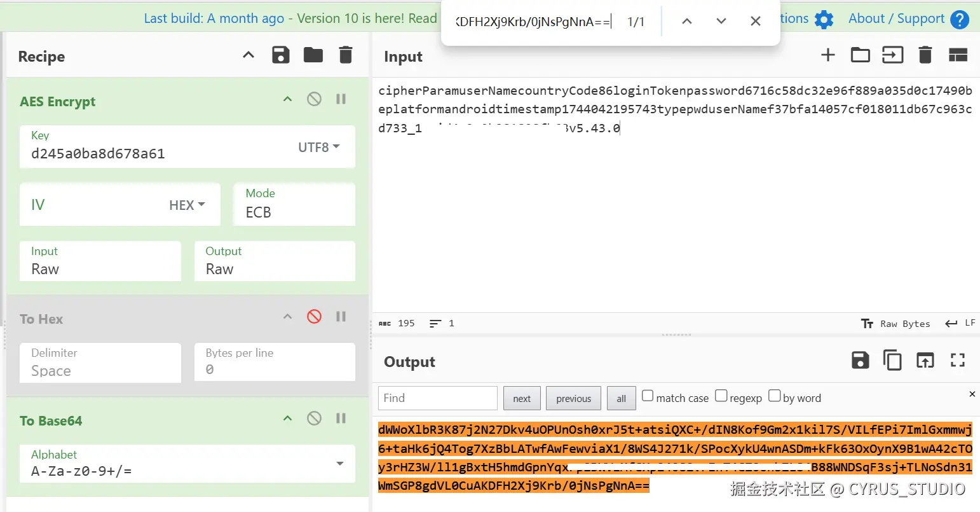Image resolution: width=980 pixels, height=512 pixels.
Task: Enable the disabled To Hex operation
Action: coord(314,317)
